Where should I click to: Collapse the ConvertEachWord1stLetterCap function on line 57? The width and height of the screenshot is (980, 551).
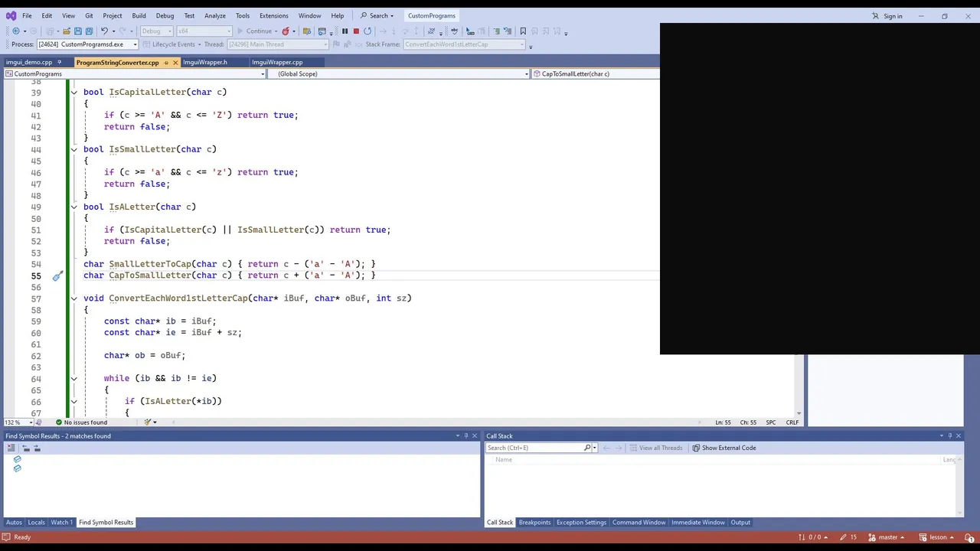[73, 298]
